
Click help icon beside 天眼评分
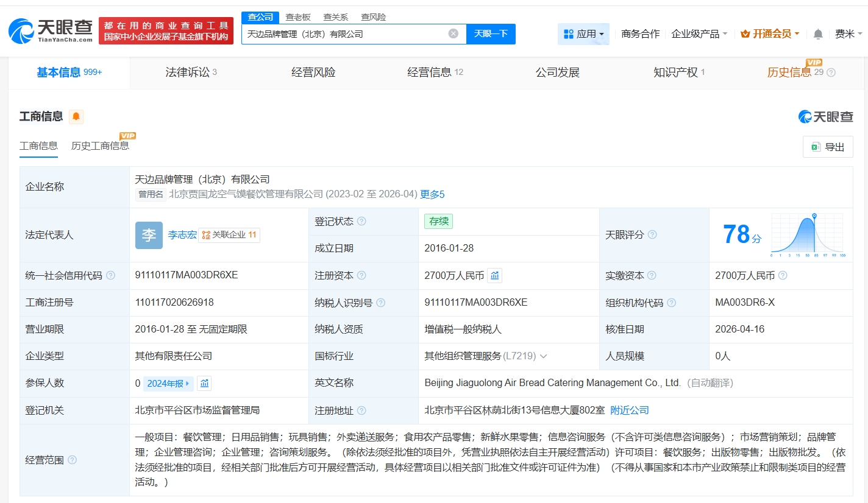pos(652,235)
